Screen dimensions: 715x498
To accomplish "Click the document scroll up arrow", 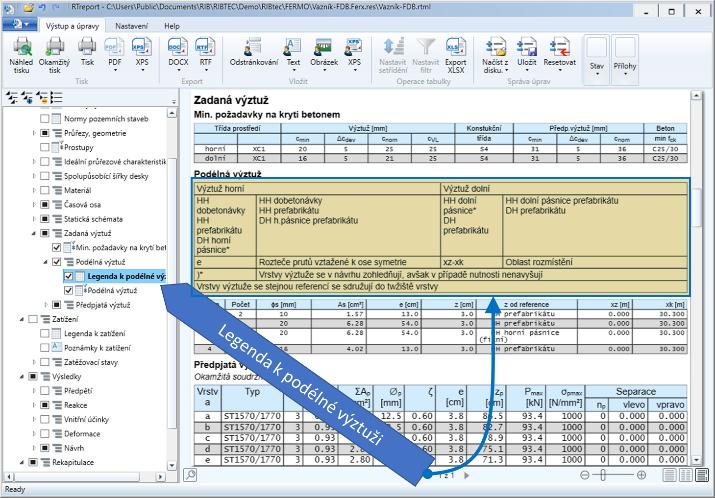I will point(696,95).
